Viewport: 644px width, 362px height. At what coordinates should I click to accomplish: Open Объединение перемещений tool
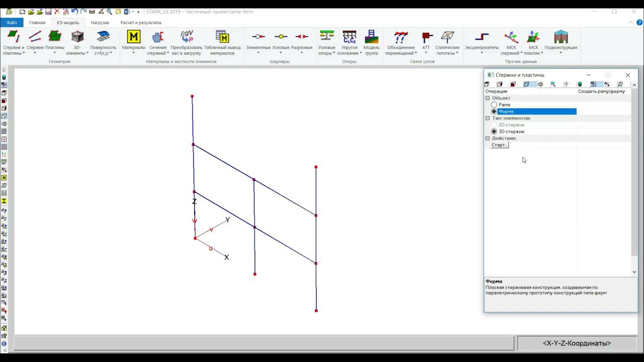click(x=401, y=43)
